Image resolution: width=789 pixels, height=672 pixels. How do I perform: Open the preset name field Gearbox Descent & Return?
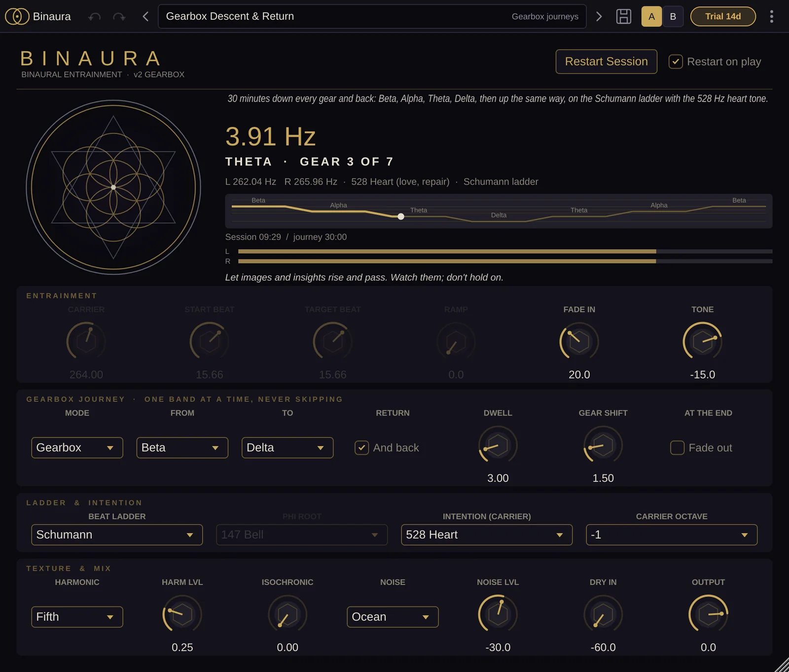(x=372, y=16)
